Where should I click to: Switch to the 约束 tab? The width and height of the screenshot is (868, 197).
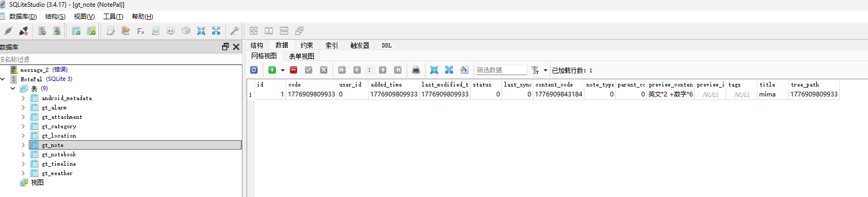click(307, 45)
